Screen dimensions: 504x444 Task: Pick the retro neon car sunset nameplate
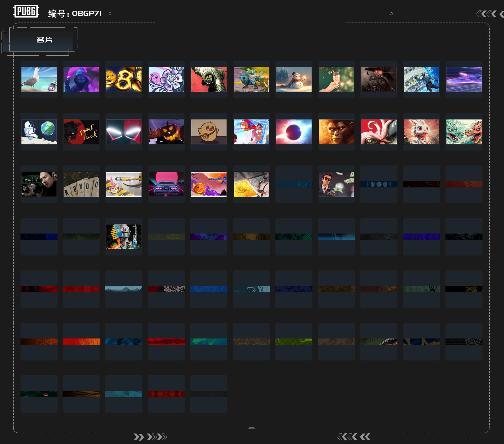166,184
